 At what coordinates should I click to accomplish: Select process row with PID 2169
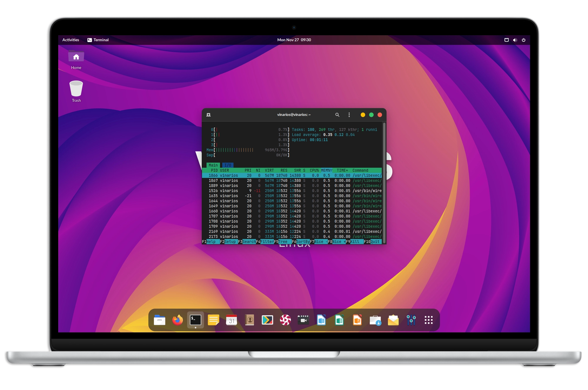[292, 232]
